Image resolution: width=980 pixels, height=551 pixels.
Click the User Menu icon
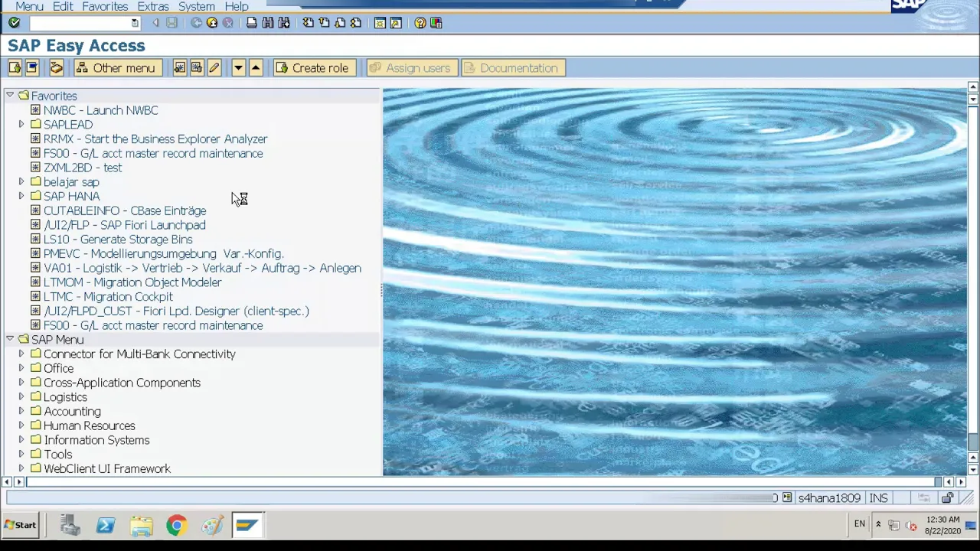pyautogui.click(x=15, y=68)
